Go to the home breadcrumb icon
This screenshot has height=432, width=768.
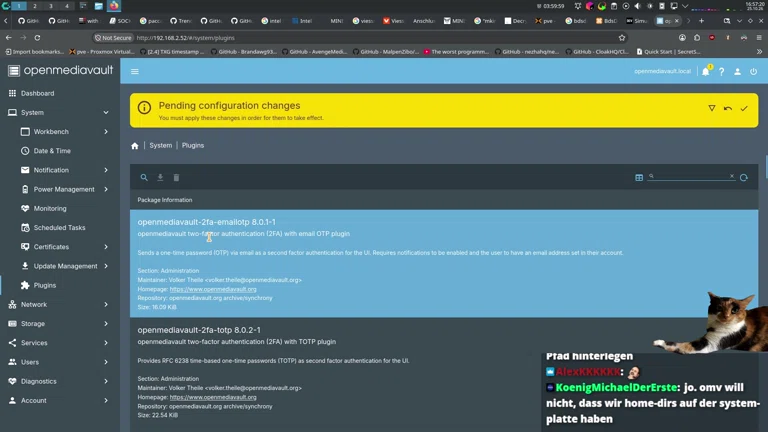tap(135, 146)
